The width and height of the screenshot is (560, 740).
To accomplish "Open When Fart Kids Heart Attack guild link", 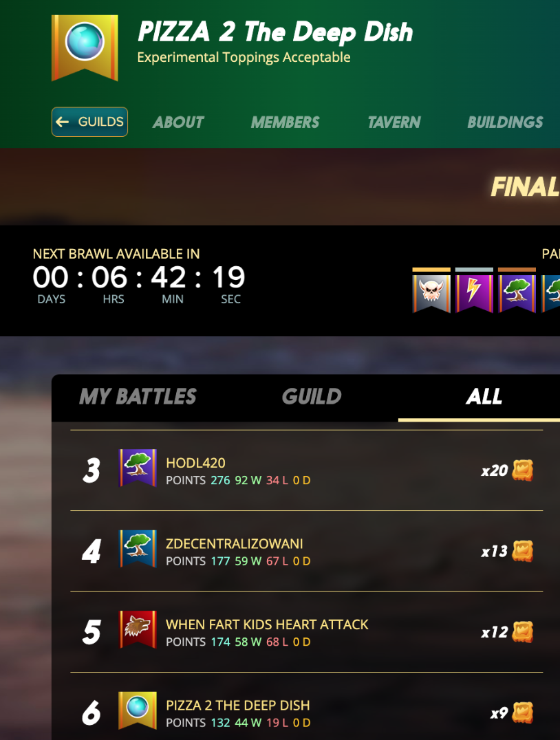I will [267, 624].
